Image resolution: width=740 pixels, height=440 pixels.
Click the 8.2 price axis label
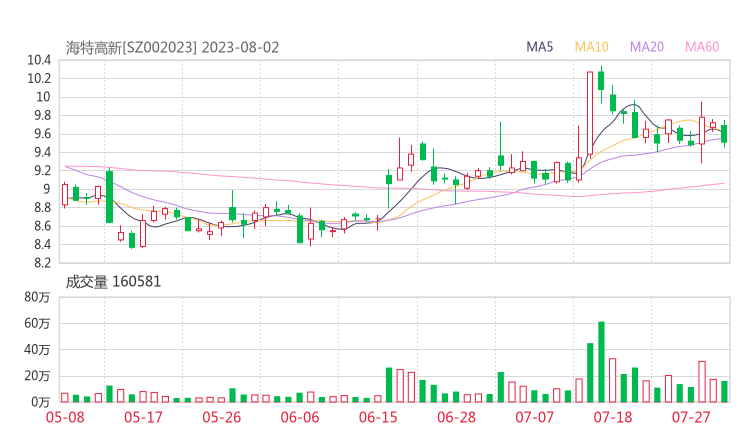click(42, 263)
